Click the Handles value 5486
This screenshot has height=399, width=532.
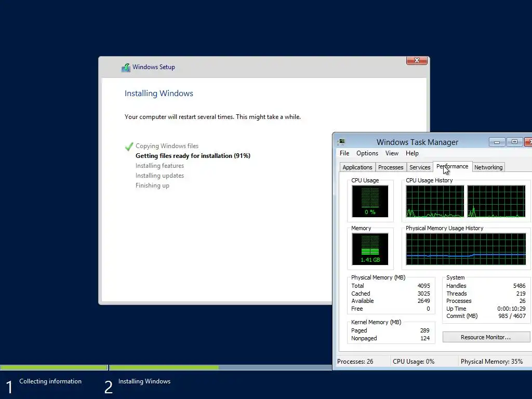519,286
